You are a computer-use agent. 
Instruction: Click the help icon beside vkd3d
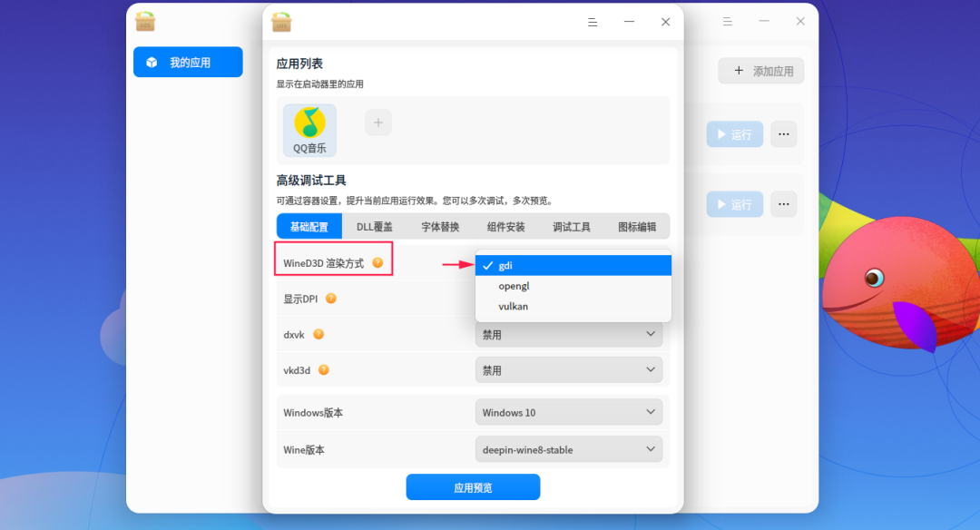click(324, 369)
